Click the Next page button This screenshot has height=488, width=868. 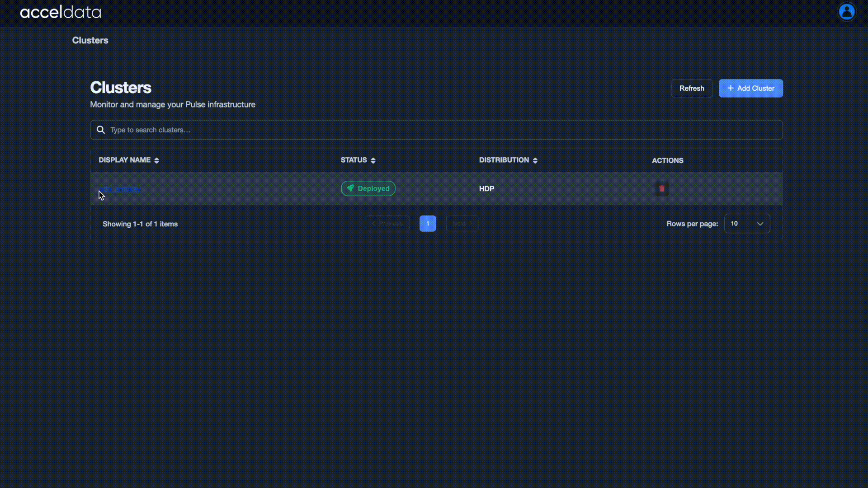(462, 224)
